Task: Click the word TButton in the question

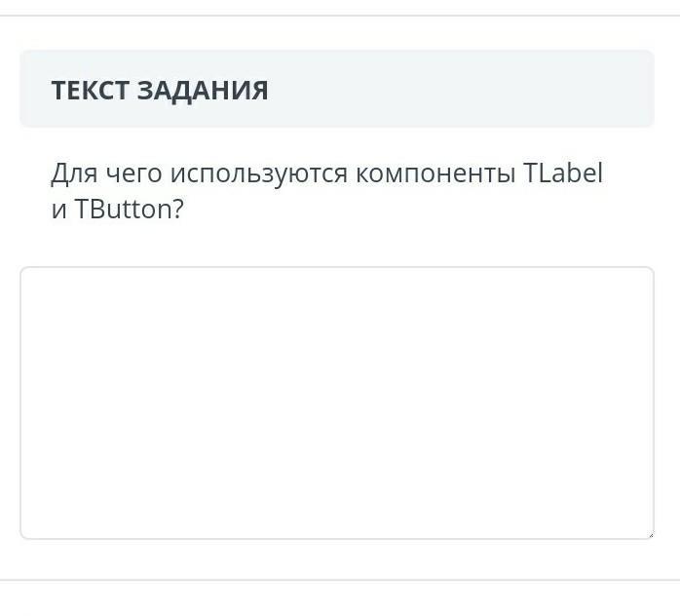Action: point(124,210)
